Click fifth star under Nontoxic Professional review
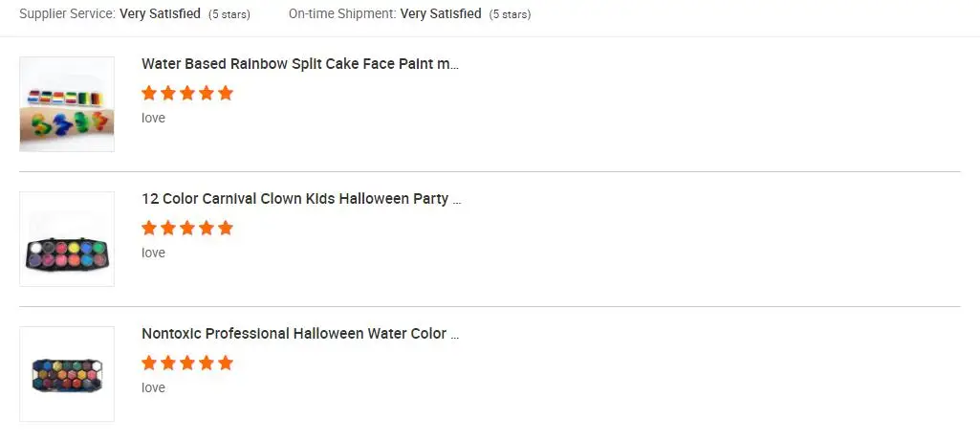 225,363
